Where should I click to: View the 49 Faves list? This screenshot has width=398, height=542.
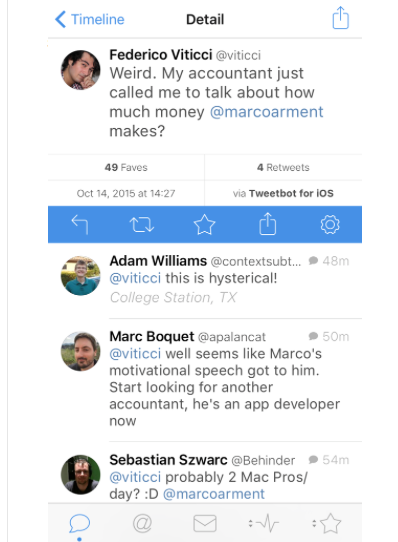126,168
